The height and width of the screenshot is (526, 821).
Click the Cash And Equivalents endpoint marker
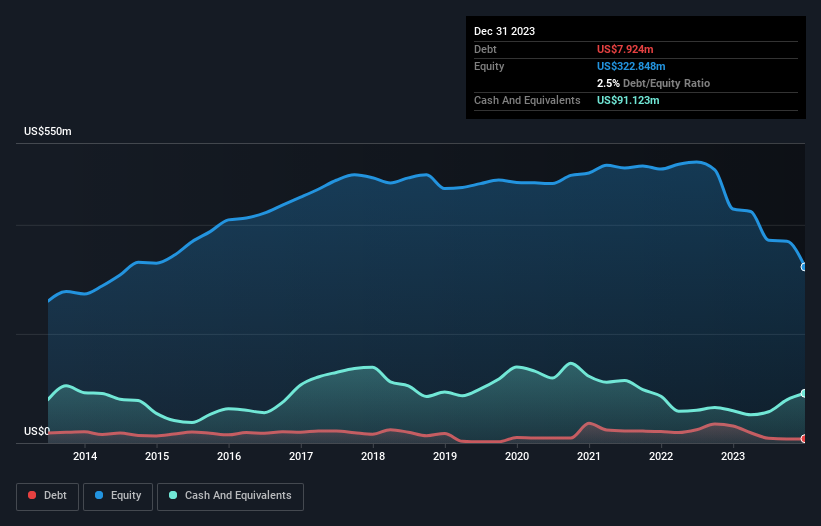804,393
